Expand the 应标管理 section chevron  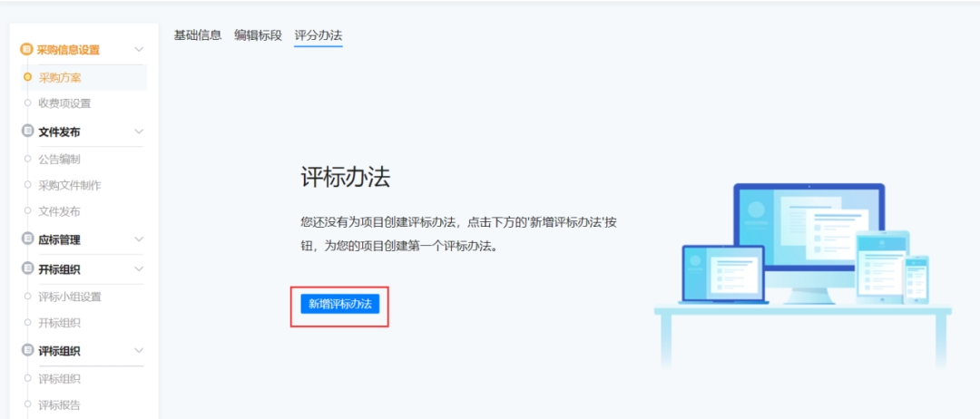[x=139, y=239]
